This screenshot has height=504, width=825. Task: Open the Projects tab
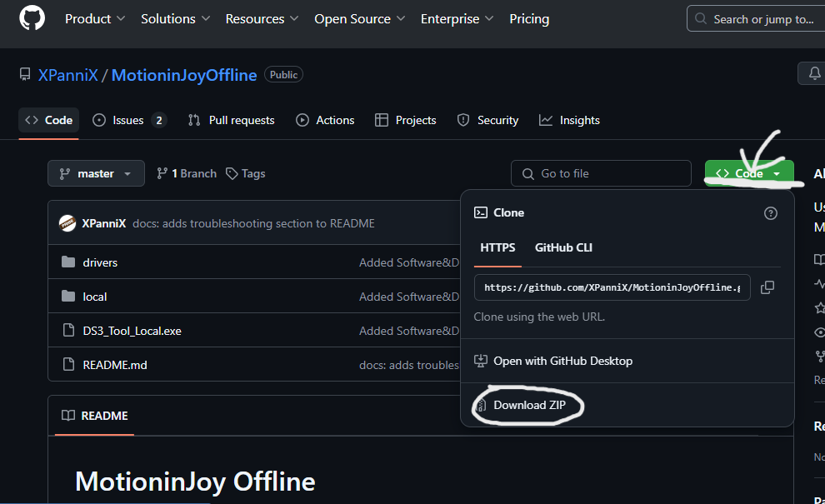click(x=405, y=120)
